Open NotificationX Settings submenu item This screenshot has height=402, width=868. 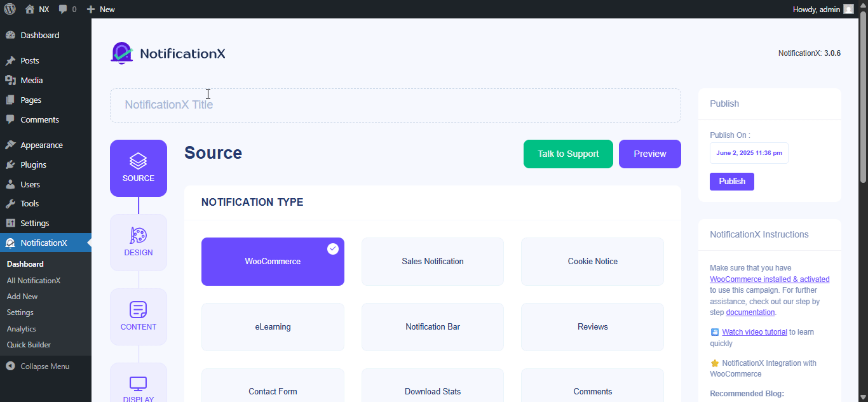pos(20,312)
